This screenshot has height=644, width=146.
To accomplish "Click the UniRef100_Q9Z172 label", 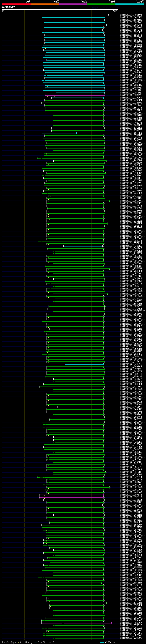I will 131,226.
